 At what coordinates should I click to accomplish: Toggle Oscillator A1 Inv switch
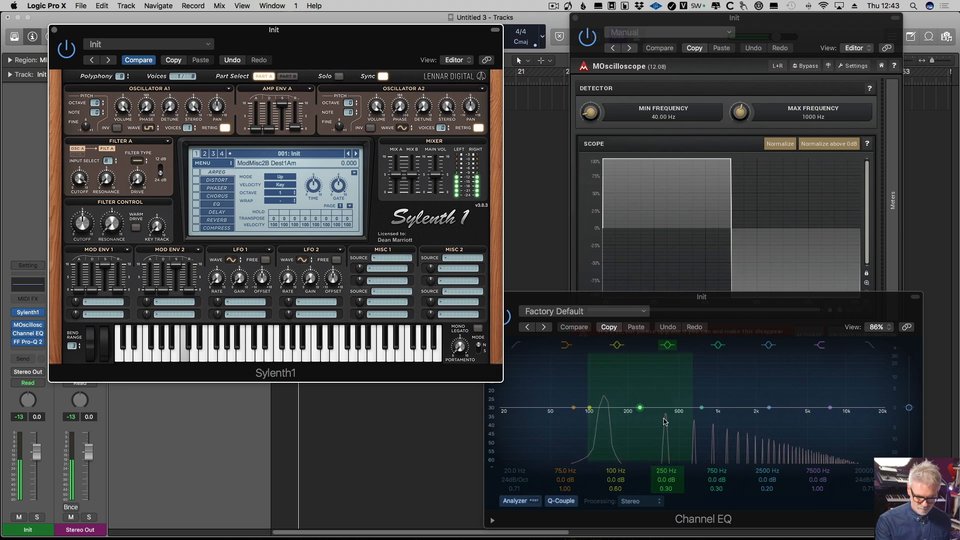[116, 127]
